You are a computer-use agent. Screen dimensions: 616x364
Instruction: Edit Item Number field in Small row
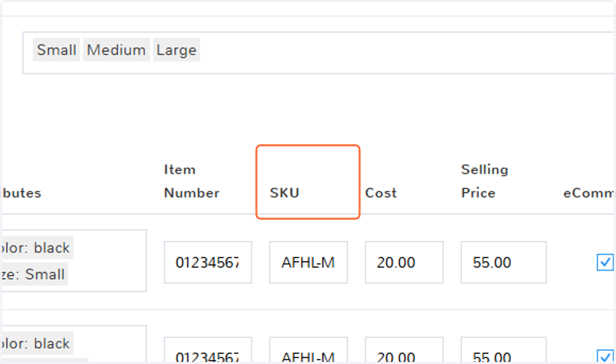tap(208, 262)
